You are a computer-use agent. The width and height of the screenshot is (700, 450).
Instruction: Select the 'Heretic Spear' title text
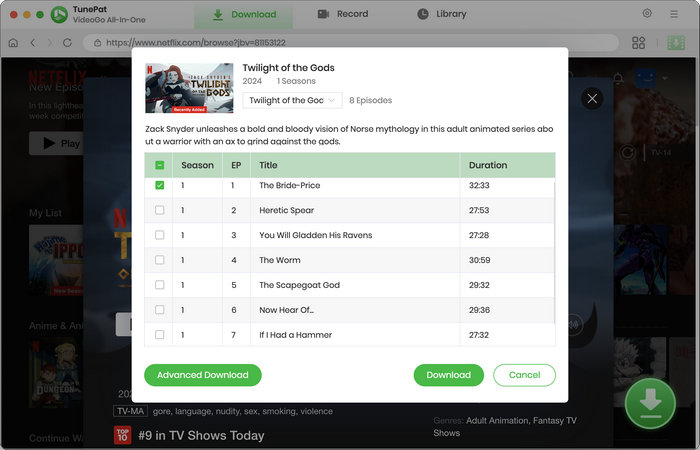point(287,210)
